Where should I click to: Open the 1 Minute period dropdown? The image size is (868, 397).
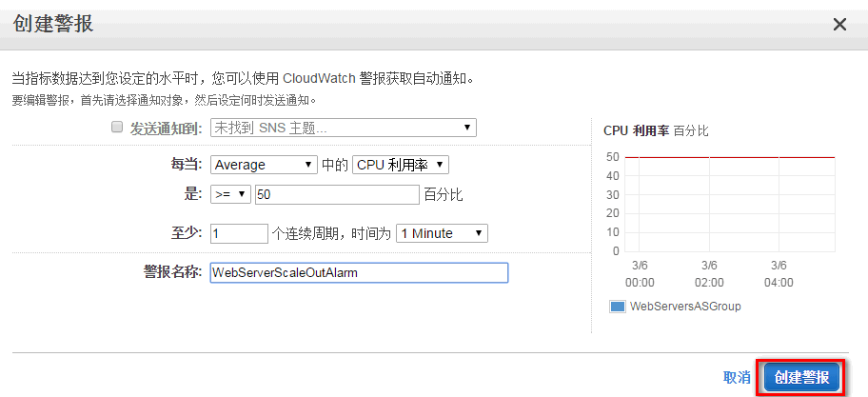[x=442, y=233]
